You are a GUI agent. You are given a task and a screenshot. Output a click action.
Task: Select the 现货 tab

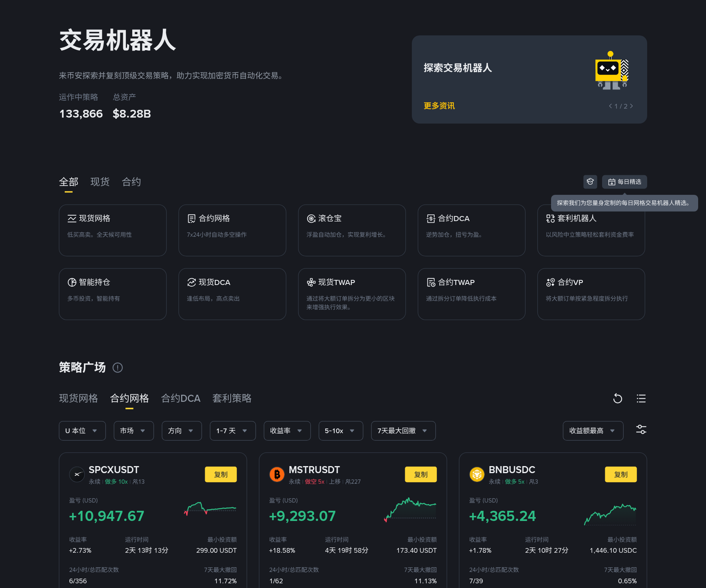coord(100,182)
